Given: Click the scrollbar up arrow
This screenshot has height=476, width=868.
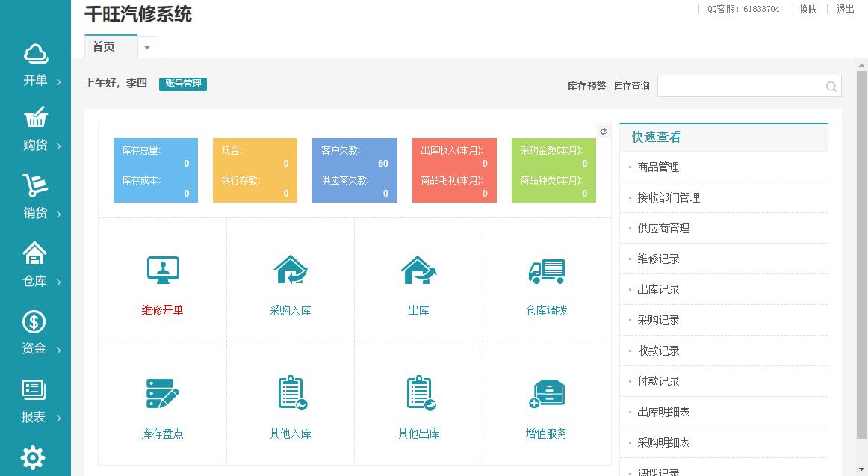Looking at the screenshot, I should 861,65.
